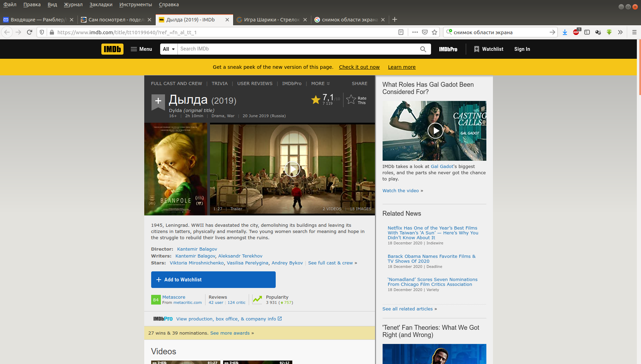Click the gold rating star 7,1
This screenshot has width=641, height=364.
(315, 100)
